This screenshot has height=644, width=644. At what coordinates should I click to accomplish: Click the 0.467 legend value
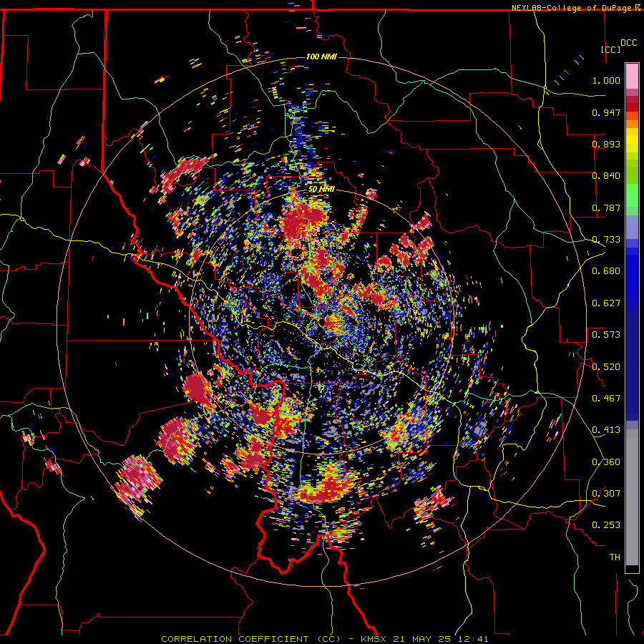tap(606, 399)
